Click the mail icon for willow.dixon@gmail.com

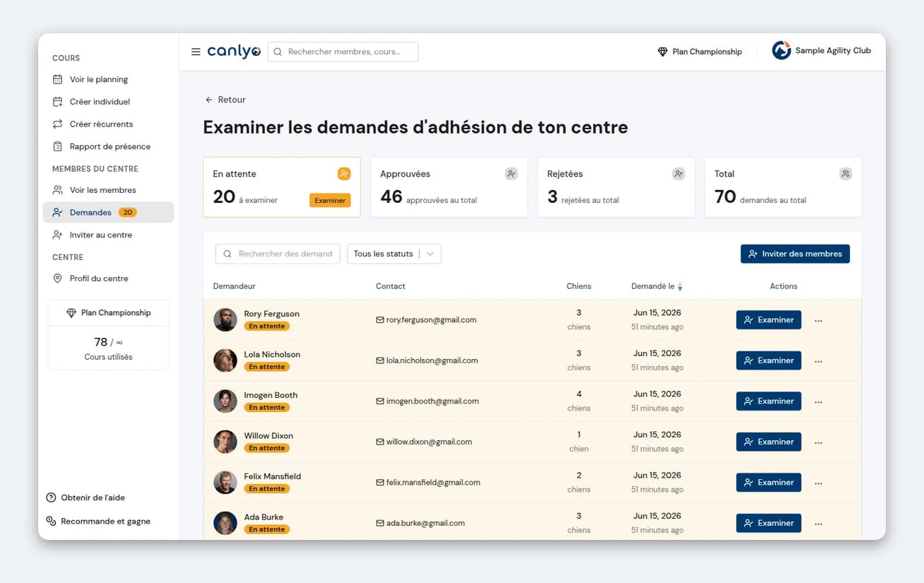tap(380, 442)
